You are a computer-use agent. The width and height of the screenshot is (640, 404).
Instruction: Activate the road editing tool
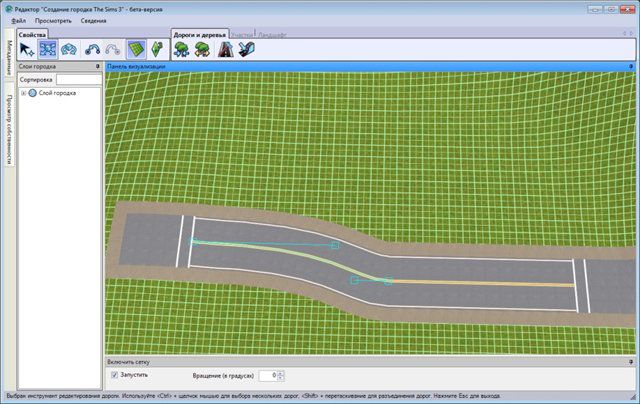pyautogui.click(x=47, y=49)
